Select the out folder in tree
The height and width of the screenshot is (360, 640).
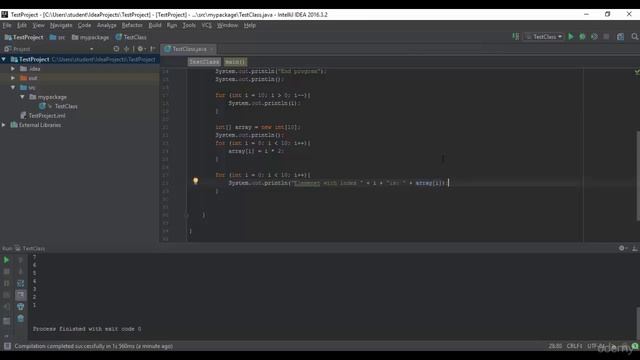(33, 78)
